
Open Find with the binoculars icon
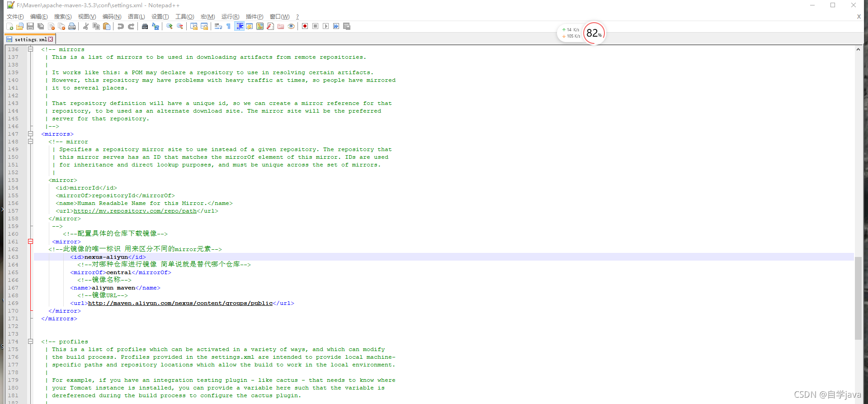(145, 26)
